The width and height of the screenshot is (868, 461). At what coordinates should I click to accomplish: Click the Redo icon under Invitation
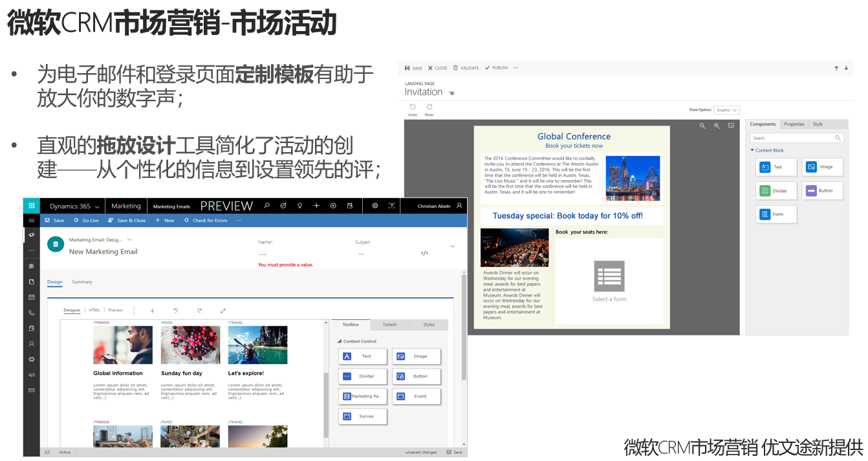coord(429,107)
